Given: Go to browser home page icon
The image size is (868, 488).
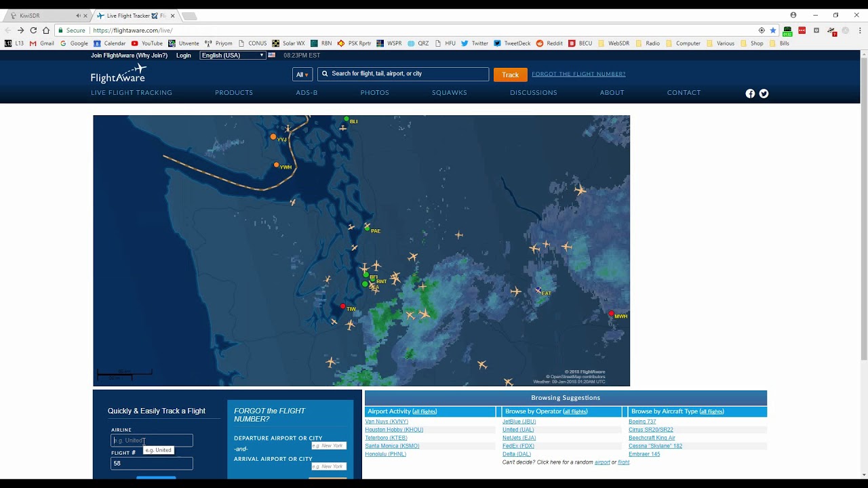Looking at the screenshot, I should pyautogui.click(x=46, y=30).
